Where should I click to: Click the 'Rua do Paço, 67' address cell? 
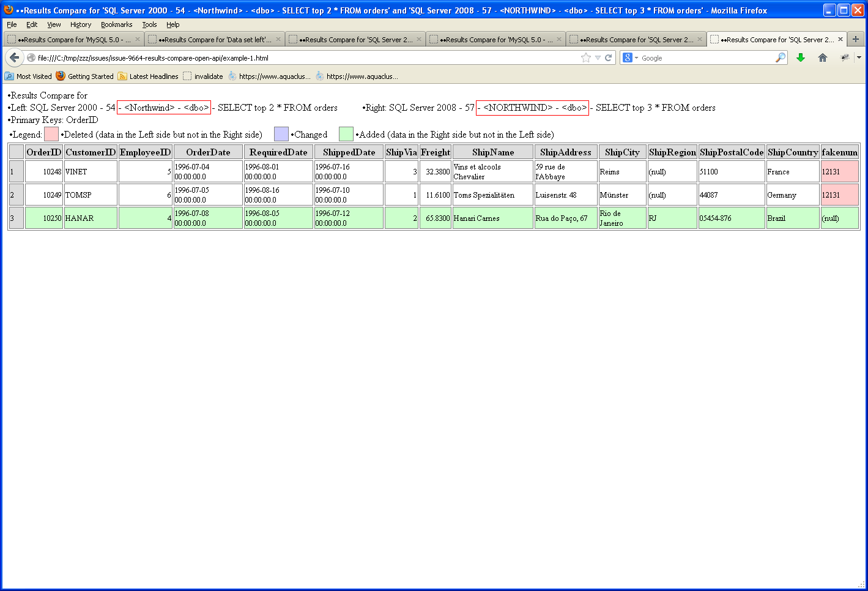(x=566, y=218)
